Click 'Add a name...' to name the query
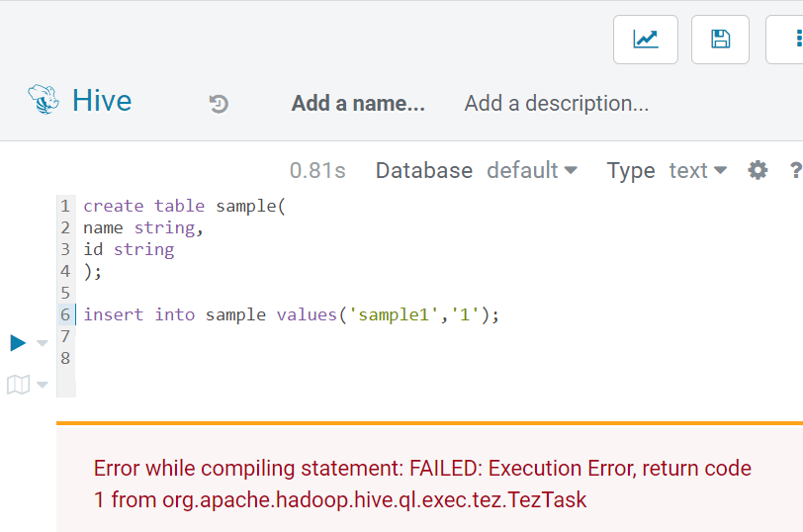This screenshot has width=803, height=532. (358, 103)
